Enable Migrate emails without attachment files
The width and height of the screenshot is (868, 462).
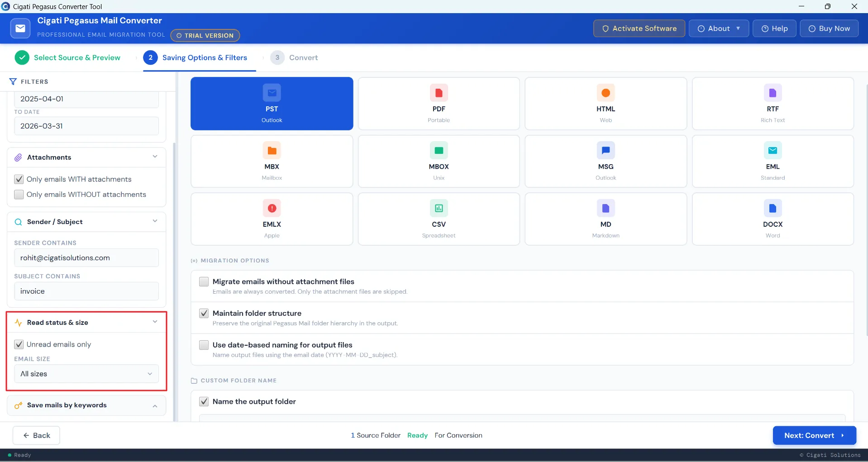pyautogui.click(x=204, y=281)
